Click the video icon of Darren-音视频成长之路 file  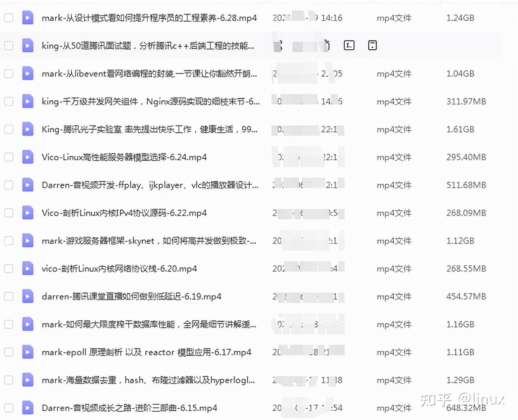click(x=28, y=408)
